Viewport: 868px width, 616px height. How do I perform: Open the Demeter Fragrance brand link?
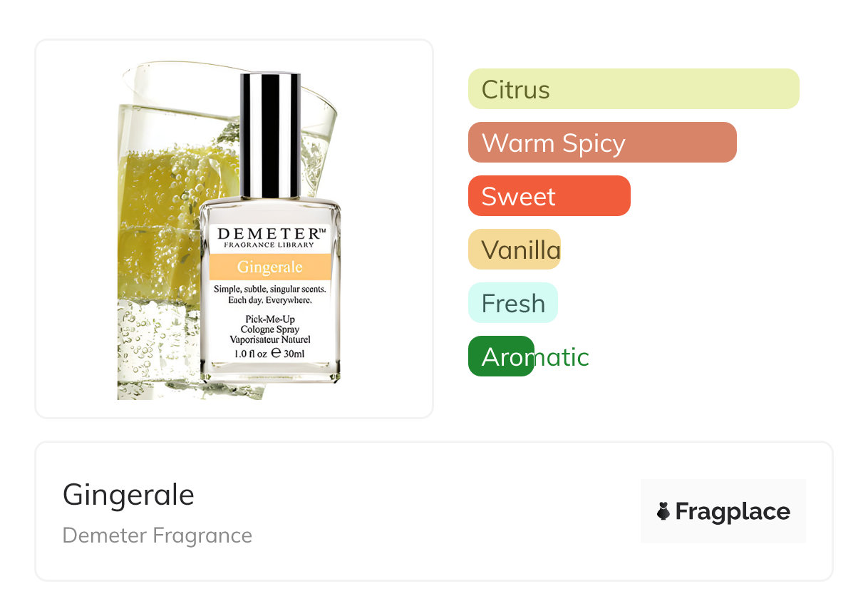click(x=157, y=535)
